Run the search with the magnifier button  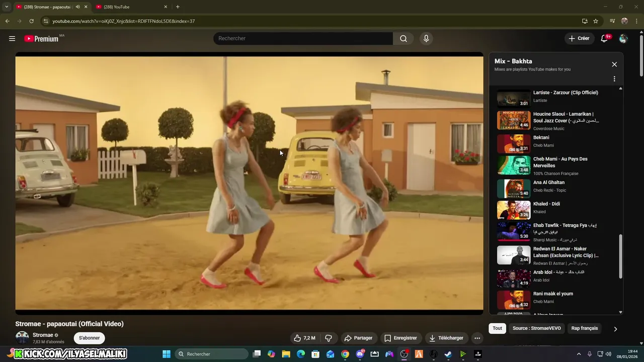[x=404, y=39]
